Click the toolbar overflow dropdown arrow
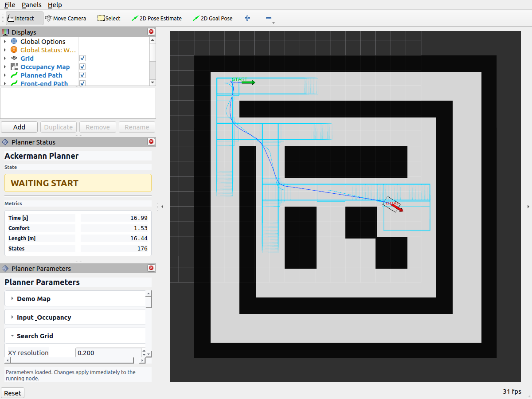Viewport: 532px width, 399px height. point(274,23)
